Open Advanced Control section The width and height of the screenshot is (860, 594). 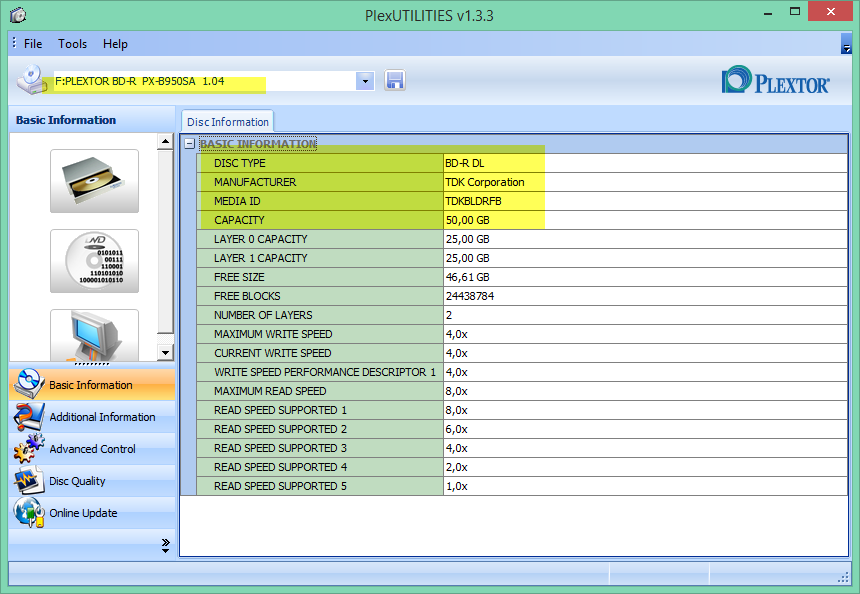[92, 449]
